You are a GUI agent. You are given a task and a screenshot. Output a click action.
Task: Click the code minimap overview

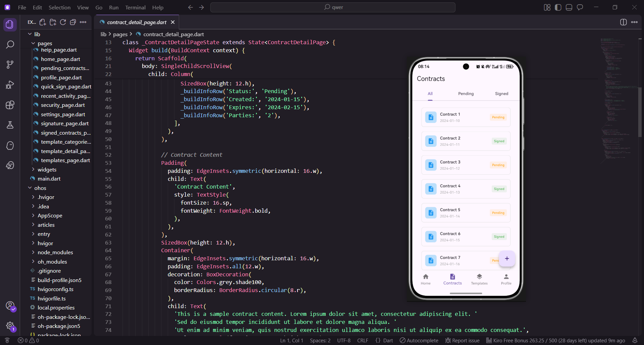pos(618,100)
